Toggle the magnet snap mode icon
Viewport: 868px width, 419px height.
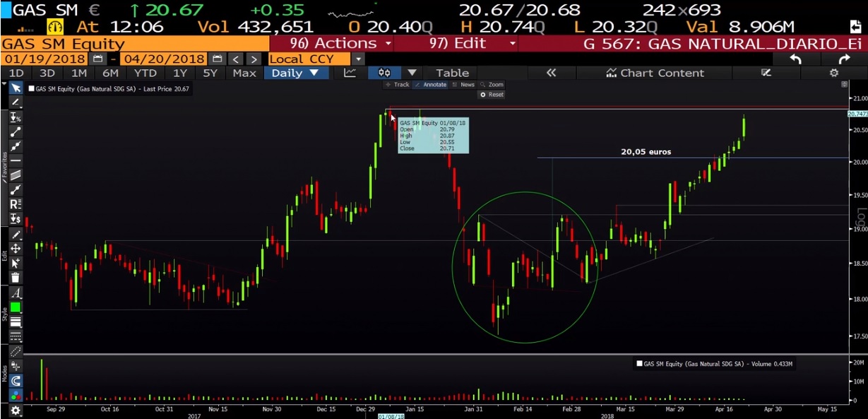click(x=15, y=381)
